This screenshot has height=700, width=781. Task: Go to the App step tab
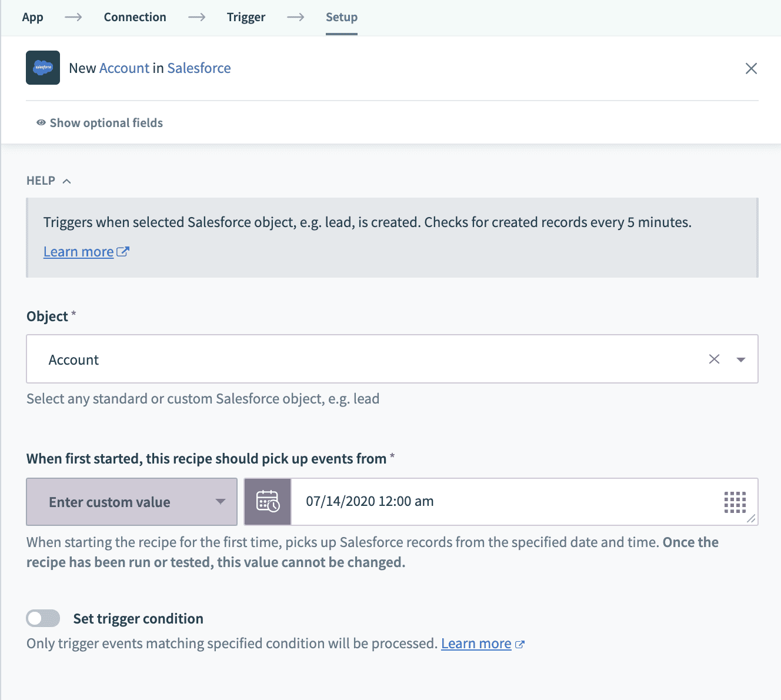pyautogui.click(x=33, y=17)
